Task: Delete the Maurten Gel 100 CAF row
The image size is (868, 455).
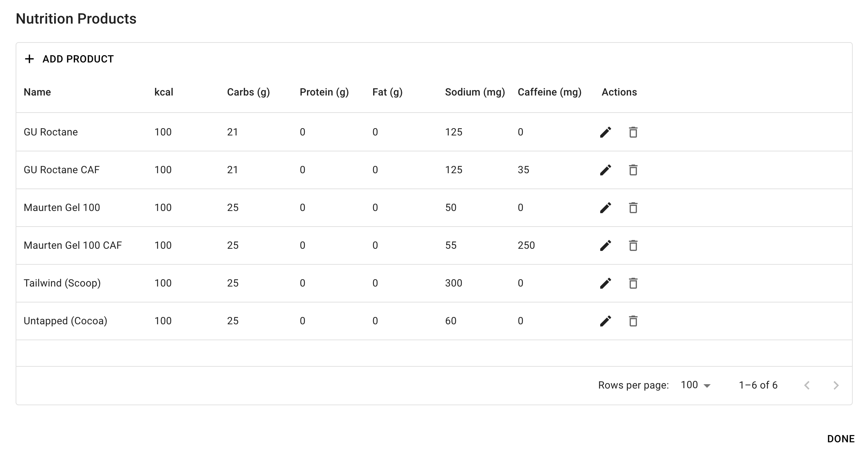Action: [x=633, y=245]
